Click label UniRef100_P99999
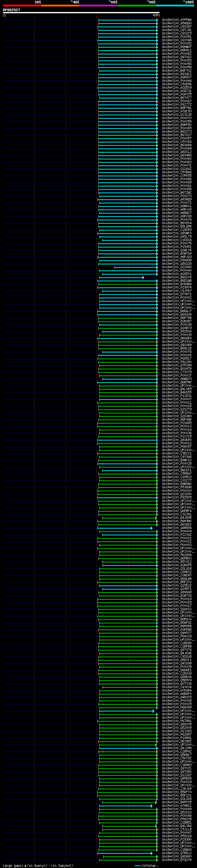Screen dimensions: 197x868 177,260
